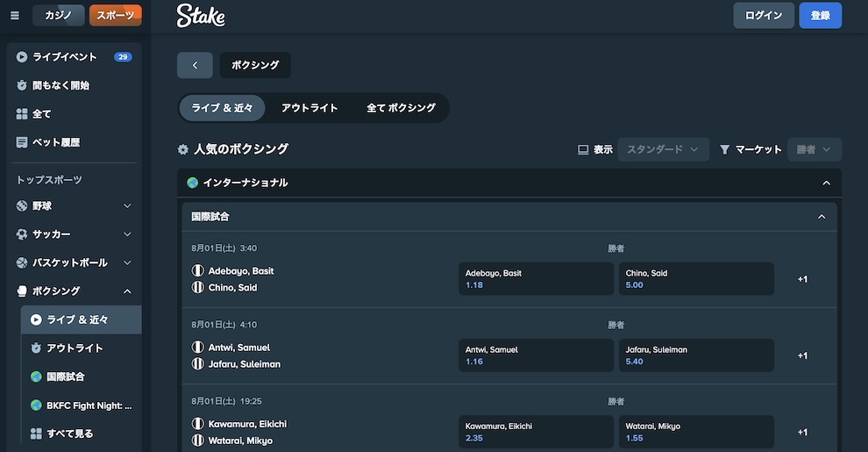
Task: Click the filter funnel icon beside マーケット
Action: [x=724, y=149]
